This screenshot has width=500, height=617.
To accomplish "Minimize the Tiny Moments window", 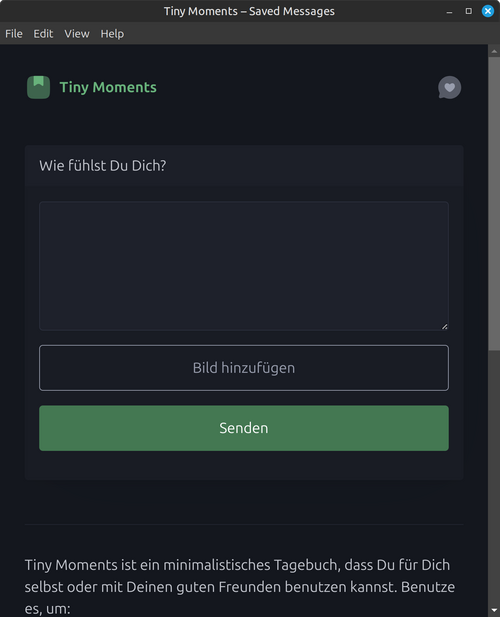I will (449, 11).
